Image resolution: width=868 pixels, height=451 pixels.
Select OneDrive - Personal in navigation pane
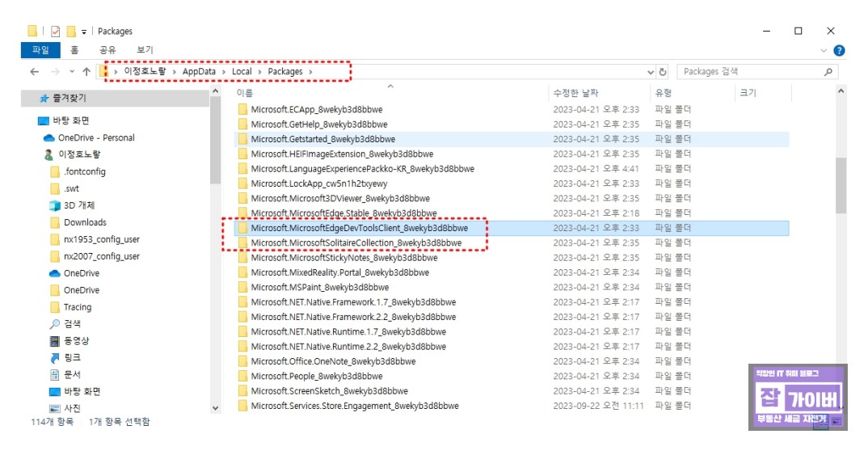(x=96, y=137)
